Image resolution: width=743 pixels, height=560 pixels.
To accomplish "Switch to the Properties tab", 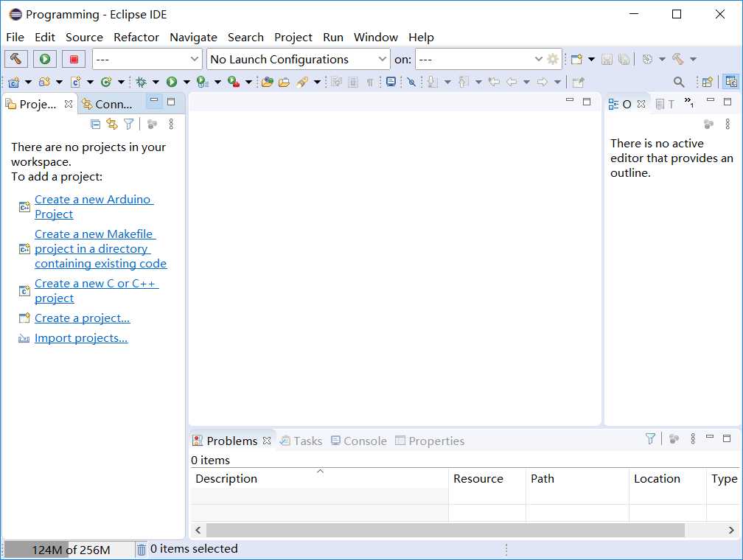I will [x=430, y=441].
